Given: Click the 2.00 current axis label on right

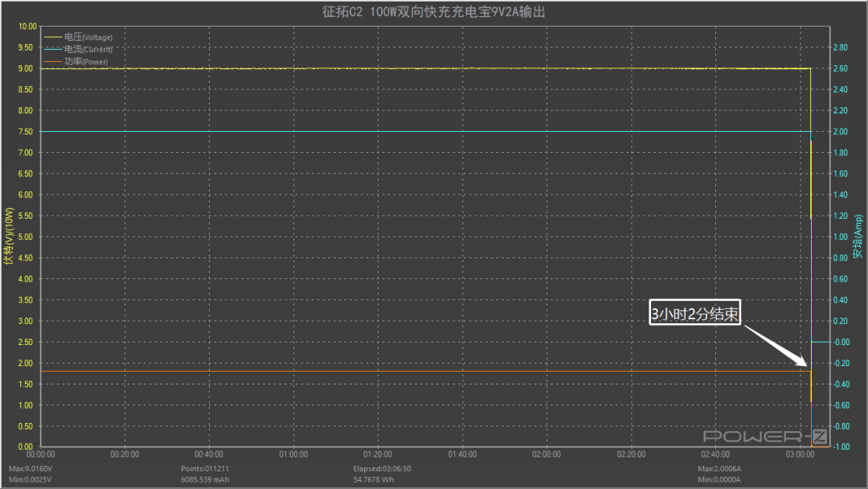Looking at the screenshot, I should (841, 132).
